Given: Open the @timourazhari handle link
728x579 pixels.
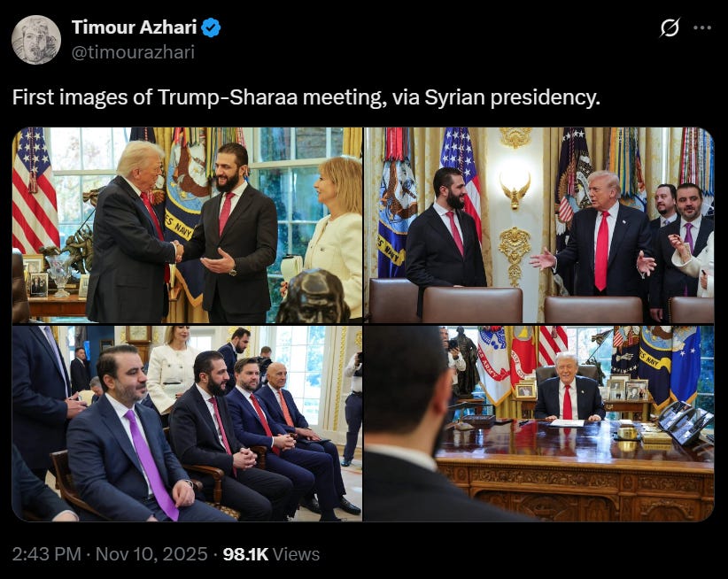Looking at the screenshot, I should pyautogui.click(x=133, y=52).
